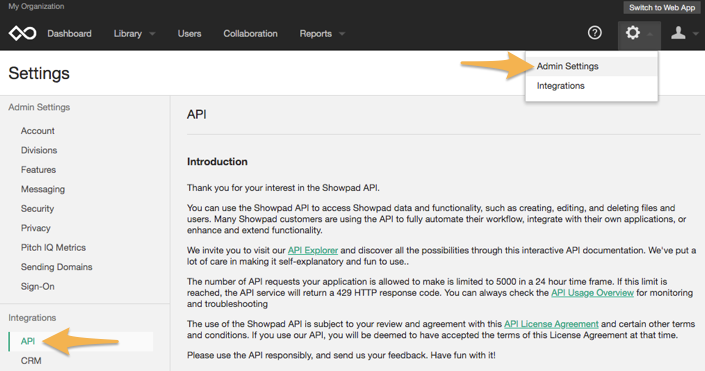
Task: Click the settings gear icon
Action: (633, 33)
